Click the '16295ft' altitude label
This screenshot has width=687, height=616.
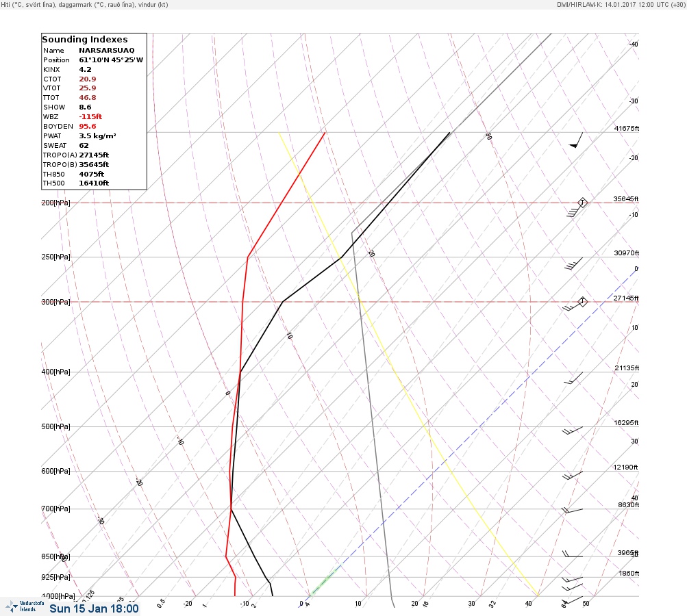[626, 423]
